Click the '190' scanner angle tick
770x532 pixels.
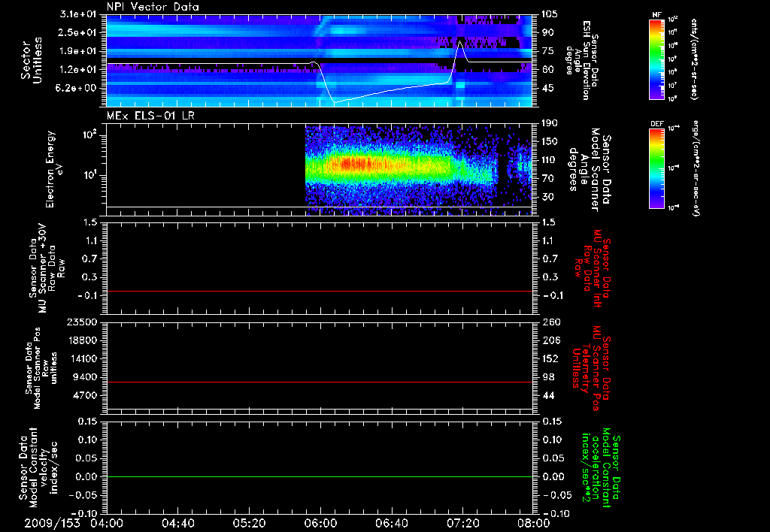click(x=550, y=123)
